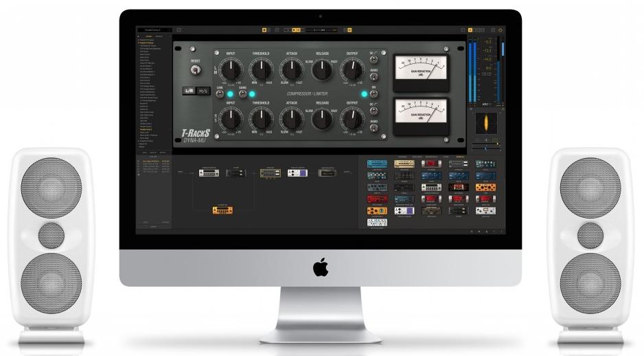Select L/R channel mode button
Image resolution: width=644 pixels, height=356 pixels.
[189, 91]
